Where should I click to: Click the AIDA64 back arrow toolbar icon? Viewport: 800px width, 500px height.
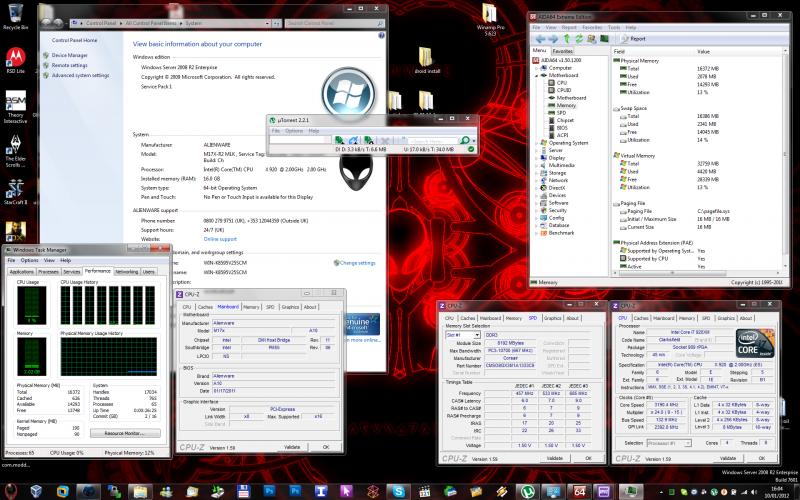point(540,39)
